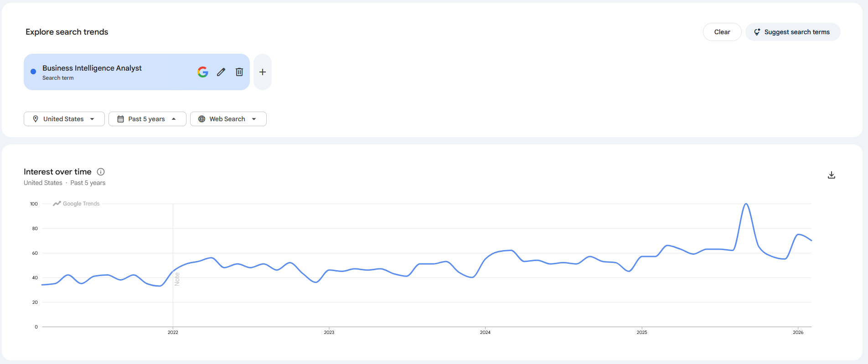The image size is (868, 364).
Task: Click the Google logo icon in search chip
Action: [203, 72]
